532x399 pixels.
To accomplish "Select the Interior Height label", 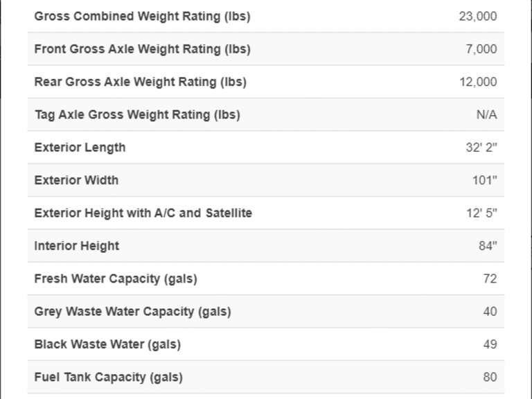I will point(77,246).
